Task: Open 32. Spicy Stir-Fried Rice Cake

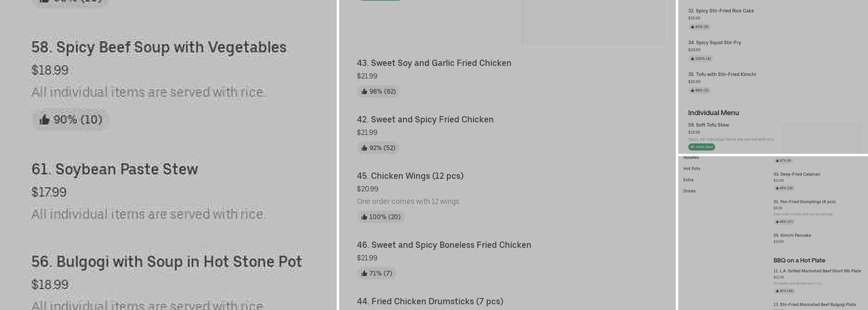Action: click(721, 11)
